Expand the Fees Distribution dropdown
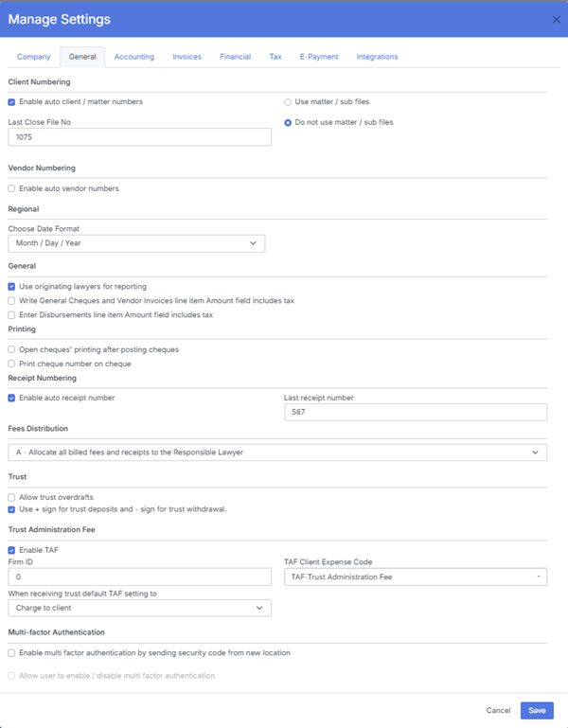 [277, 453]
